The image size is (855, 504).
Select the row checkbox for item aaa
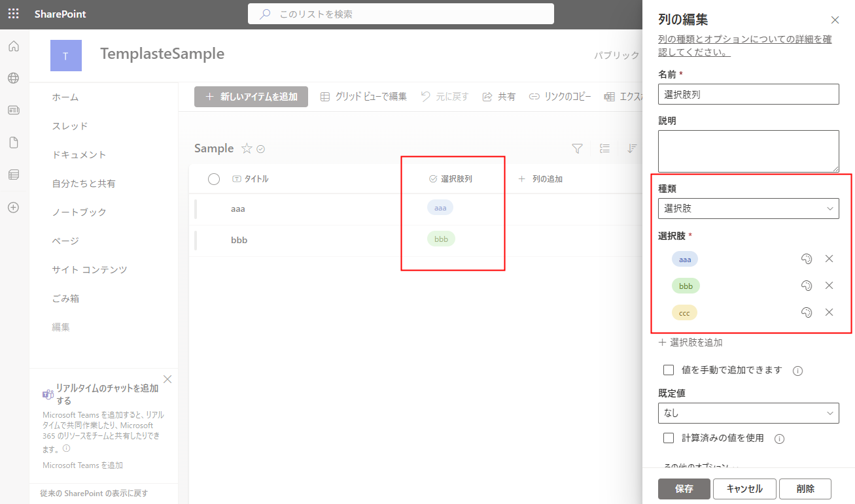tap(213, 209)
